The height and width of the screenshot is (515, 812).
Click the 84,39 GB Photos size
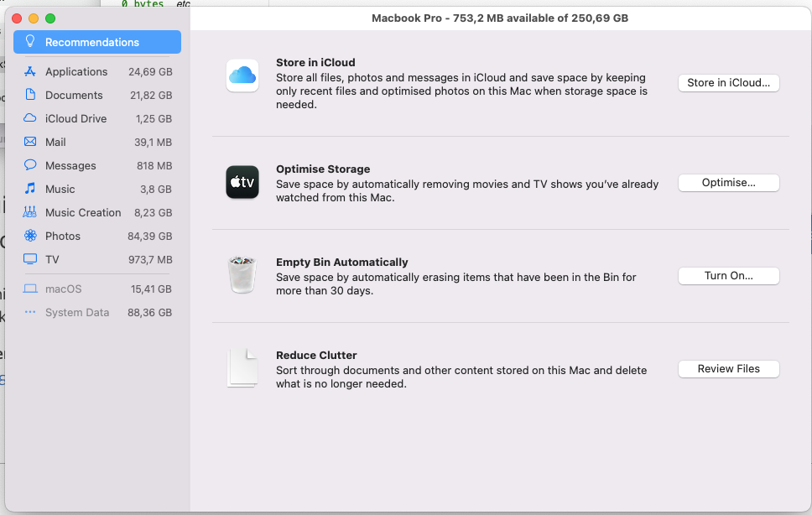point(149,236)
